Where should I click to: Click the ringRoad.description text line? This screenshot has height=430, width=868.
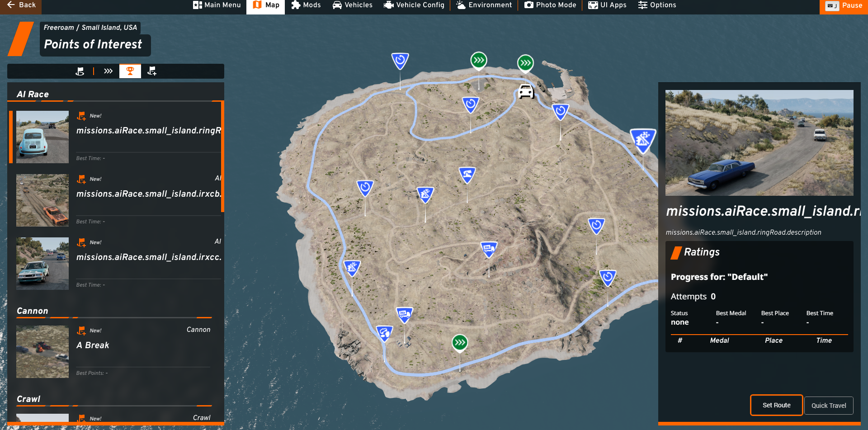(x=743, y=232)
